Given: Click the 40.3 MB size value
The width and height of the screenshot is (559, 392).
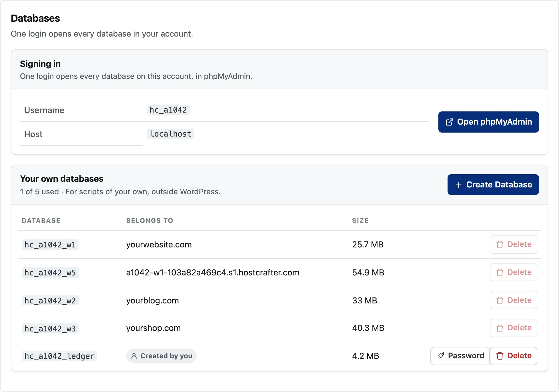Looking at the screenshot, I should coord(368,328).
